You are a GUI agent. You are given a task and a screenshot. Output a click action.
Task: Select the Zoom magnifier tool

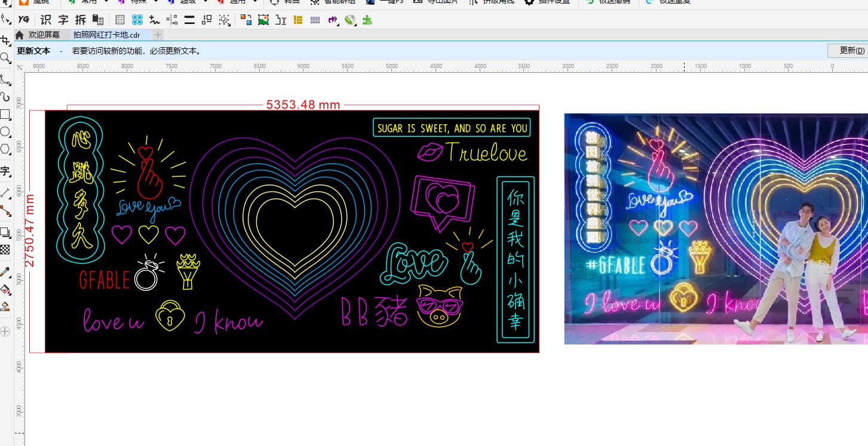click(5, 58)
